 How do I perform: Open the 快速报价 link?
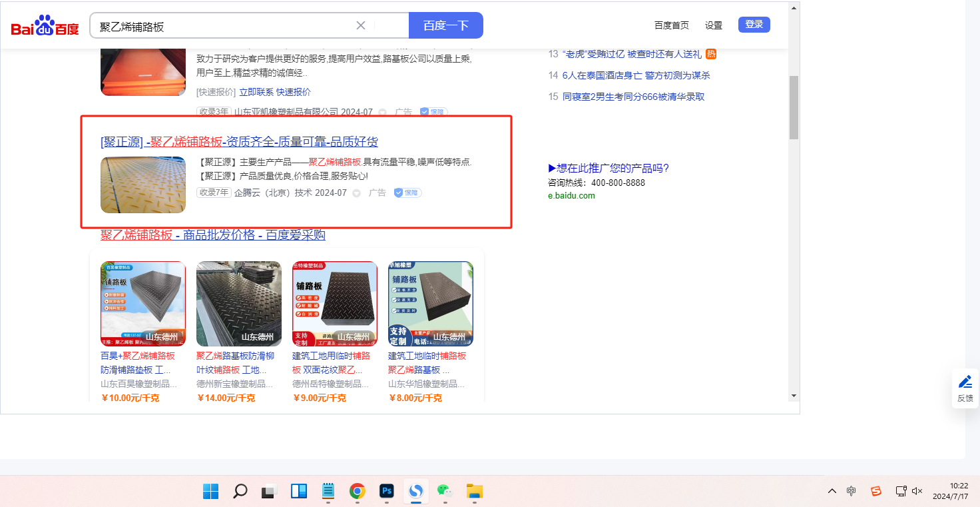coord(294,92)
